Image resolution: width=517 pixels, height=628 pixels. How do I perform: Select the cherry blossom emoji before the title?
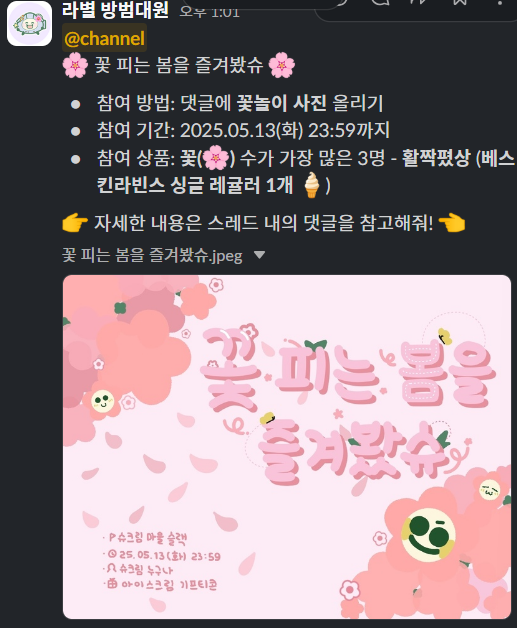(x=75, y=65)
